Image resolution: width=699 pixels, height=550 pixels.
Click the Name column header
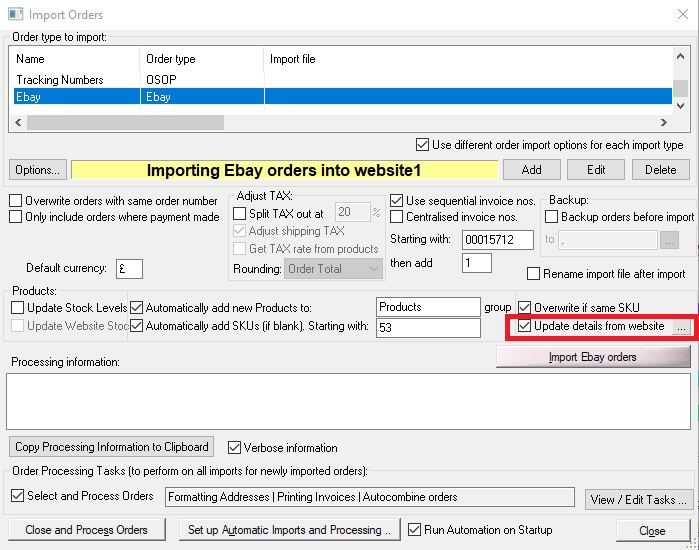coord(74,59)
